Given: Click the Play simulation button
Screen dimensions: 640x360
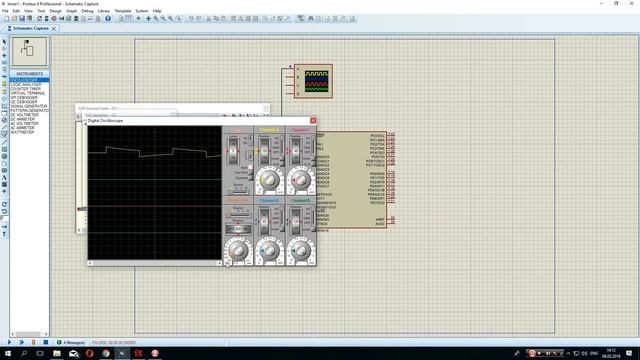Looking at the screenshot, I should pos(9,342).
